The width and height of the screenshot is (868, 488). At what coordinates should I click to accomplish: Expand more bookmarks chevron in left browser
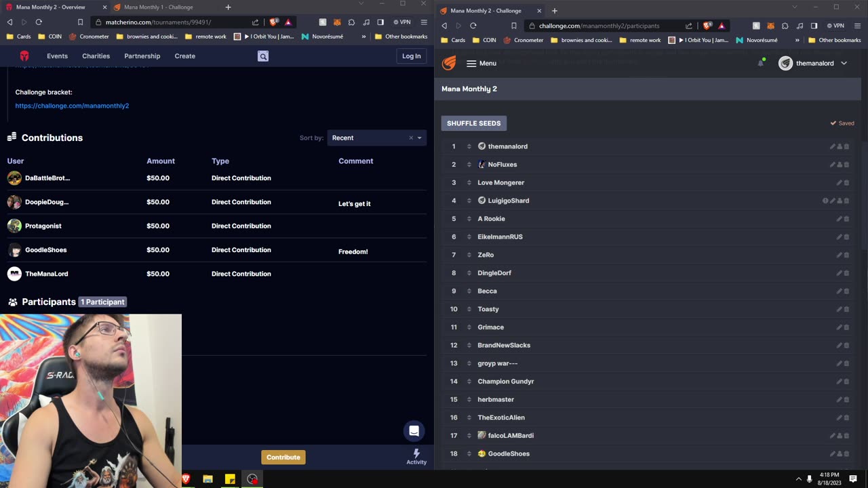[x=364, y=37]
